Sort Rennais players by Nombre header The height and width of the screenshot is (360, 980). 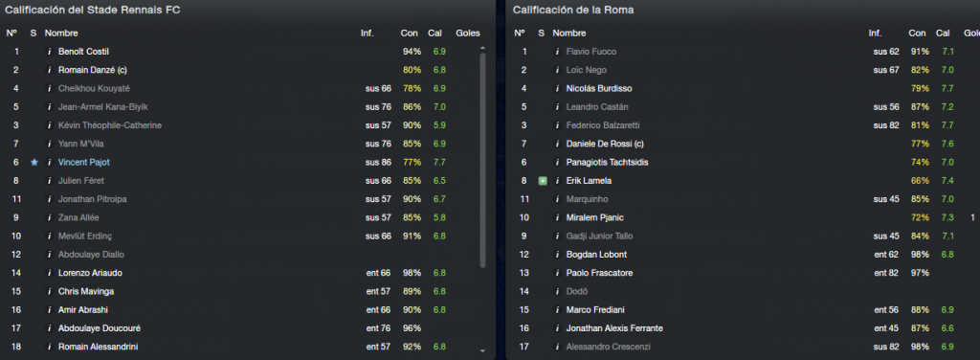point(61,34)
